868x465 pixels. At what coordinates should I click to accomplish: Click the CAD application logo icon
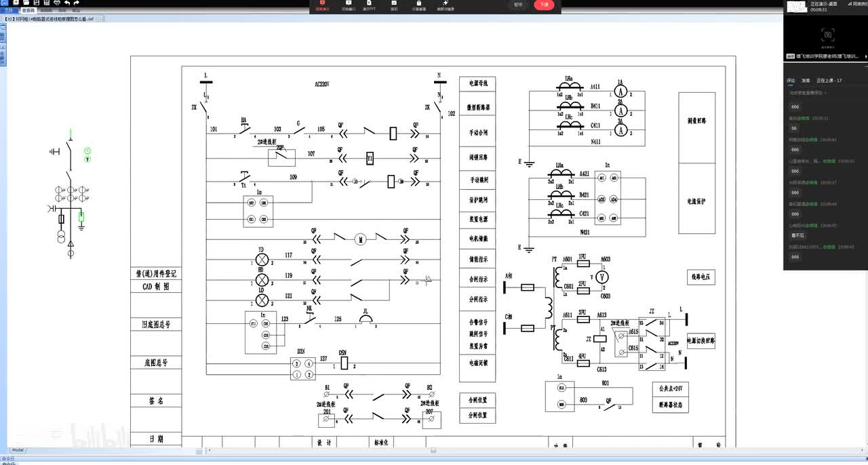(x=4, y=3)
